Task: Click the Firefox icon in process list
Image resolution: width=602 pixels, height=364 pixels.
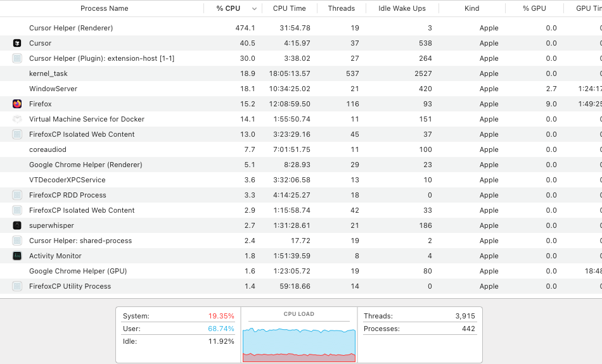Action: pos(17,104)
